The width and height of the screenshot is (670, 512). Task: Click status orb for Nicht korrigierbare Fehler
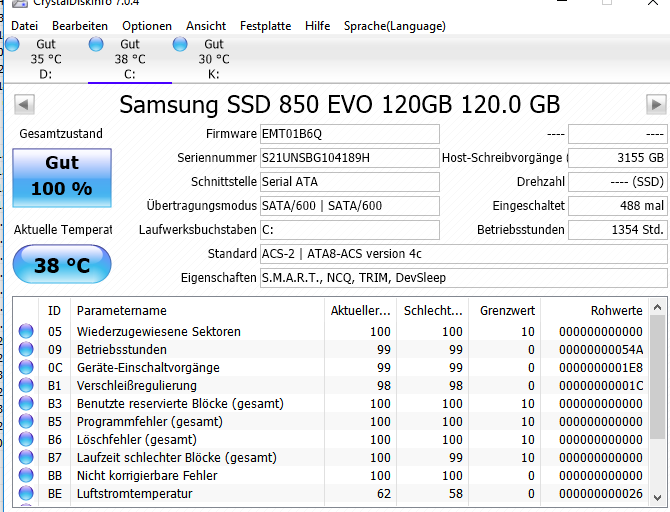click(26, 475)
